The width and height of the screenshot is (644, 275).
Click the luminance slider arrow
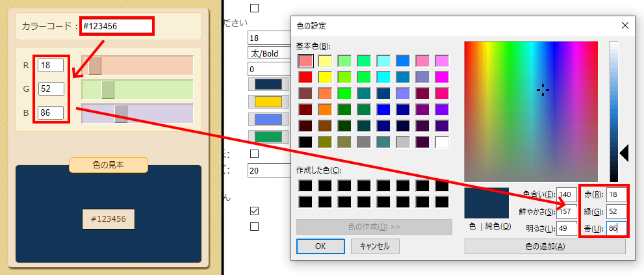[x=624, y=153]
